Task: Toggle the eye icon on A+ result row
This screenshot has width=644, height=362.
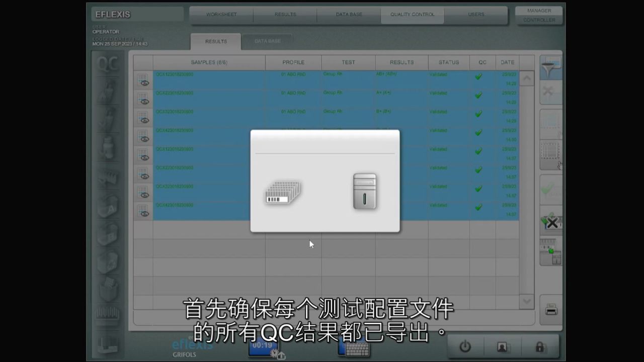Action: tap(143, 99)
